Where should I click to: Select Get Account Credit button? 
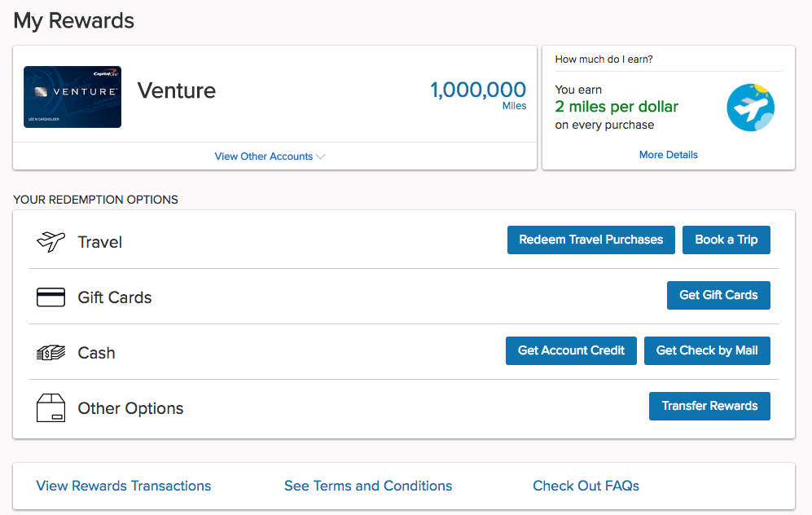click(x=571, y=350)
